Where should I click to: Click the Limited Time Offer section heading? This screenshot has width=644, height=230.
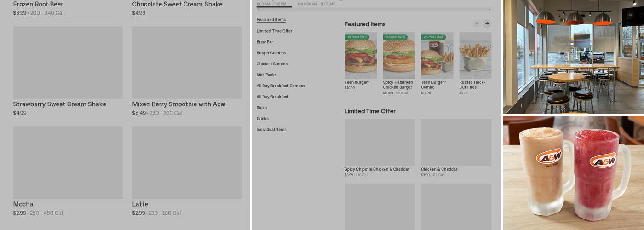tap(370, 111)
